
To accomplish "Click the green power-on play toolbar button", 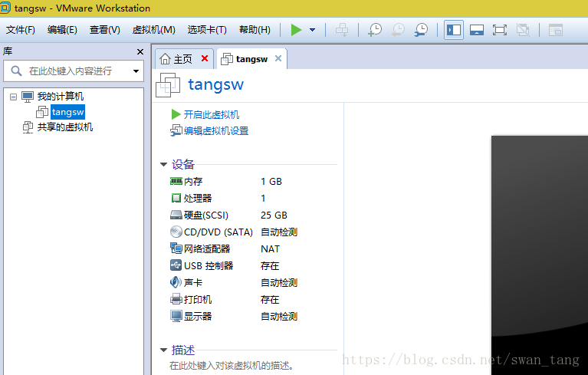I will tap(296, 30).
